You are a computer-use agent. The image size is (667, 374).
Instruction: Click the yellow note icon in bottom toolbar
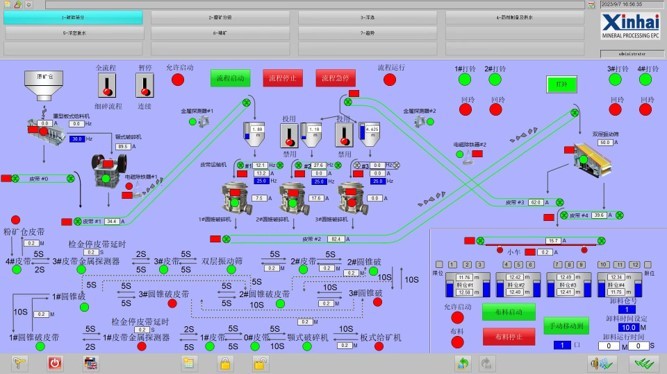(188, 363)
